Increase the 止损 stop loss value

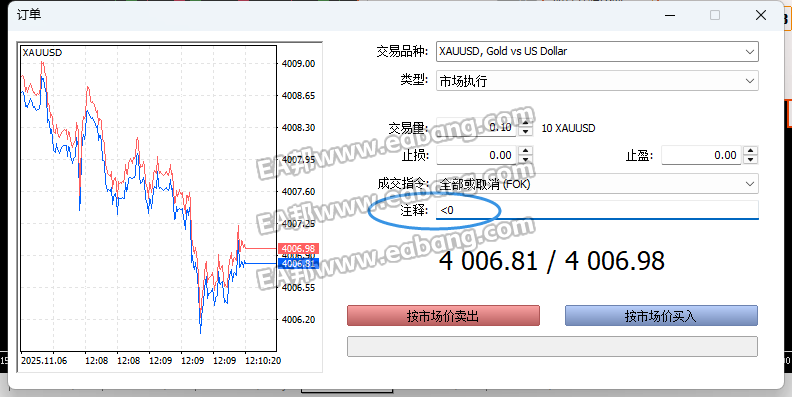526,151
